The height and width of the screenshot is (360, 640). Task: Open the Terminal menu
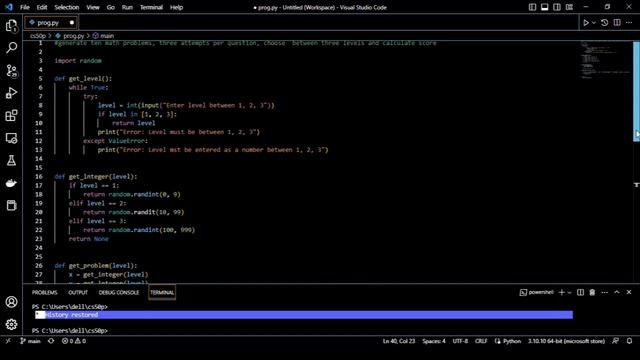(x=151, y=7)
